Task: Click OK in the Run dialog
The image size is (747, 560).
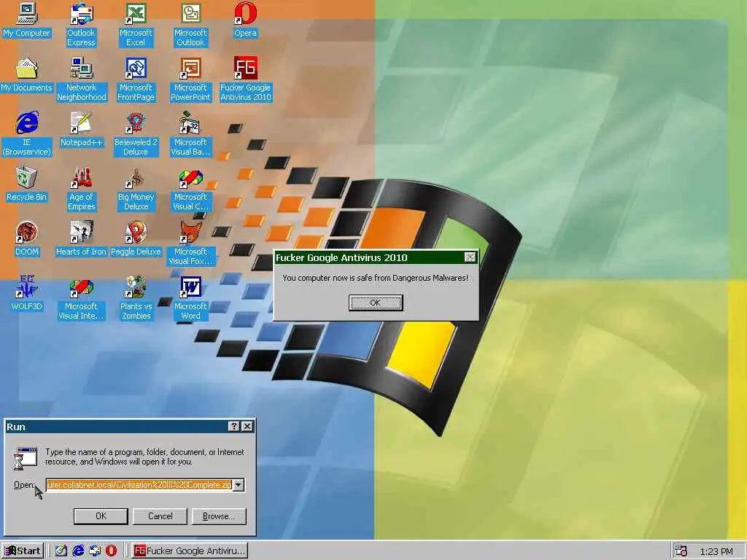Action: 101,516
